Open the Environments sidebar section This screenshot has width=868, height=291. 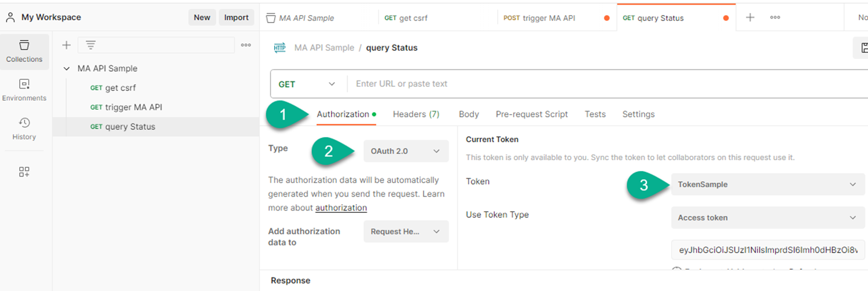[24, 90]
